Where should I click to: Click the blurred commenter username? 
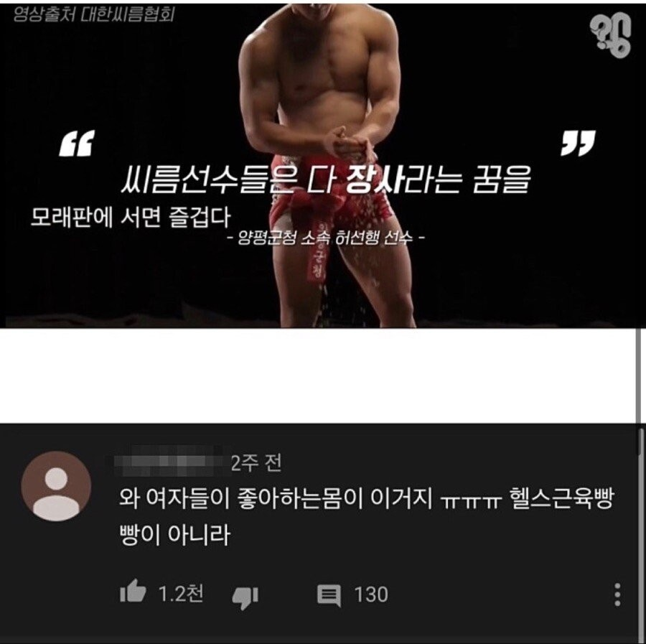pos(172,461)
